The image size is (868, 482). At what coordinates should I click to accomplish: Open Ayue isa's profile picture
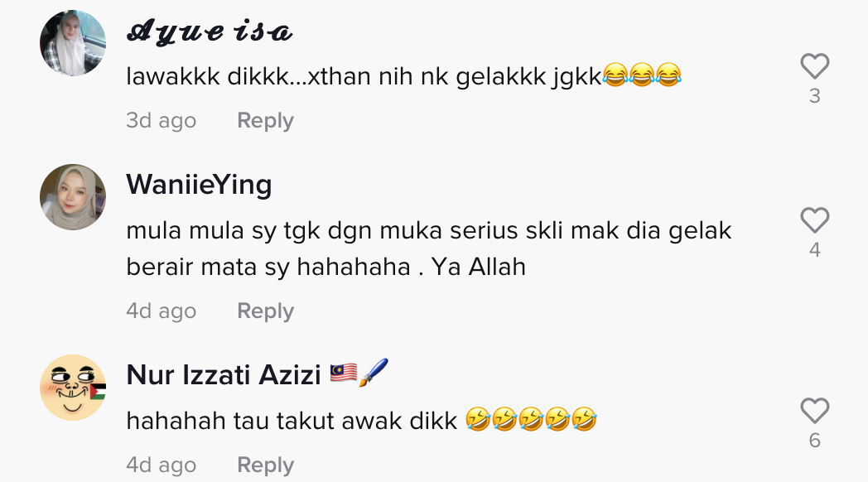[73, 42]
